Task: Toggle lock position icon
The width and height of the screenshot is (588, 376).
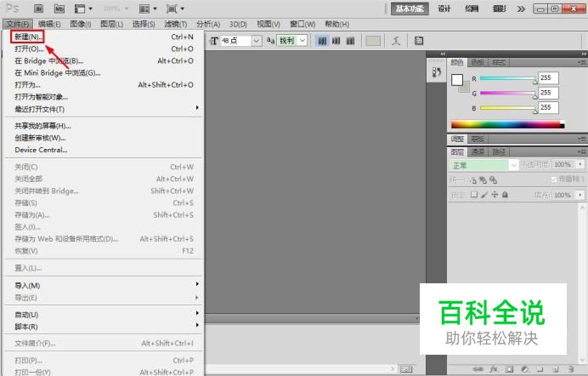Action: click(x=495, y=194)
